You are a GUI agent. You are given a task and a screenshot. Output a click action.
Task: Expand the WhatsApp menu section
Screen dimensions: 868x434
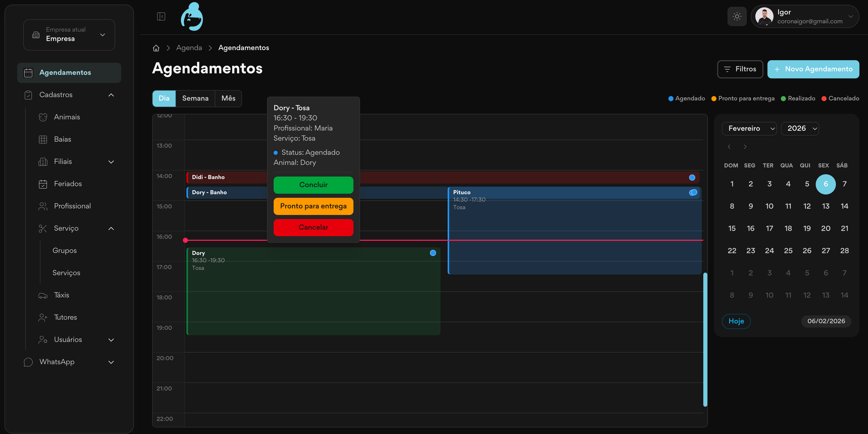pyautogui.click(x=111, y=362)
